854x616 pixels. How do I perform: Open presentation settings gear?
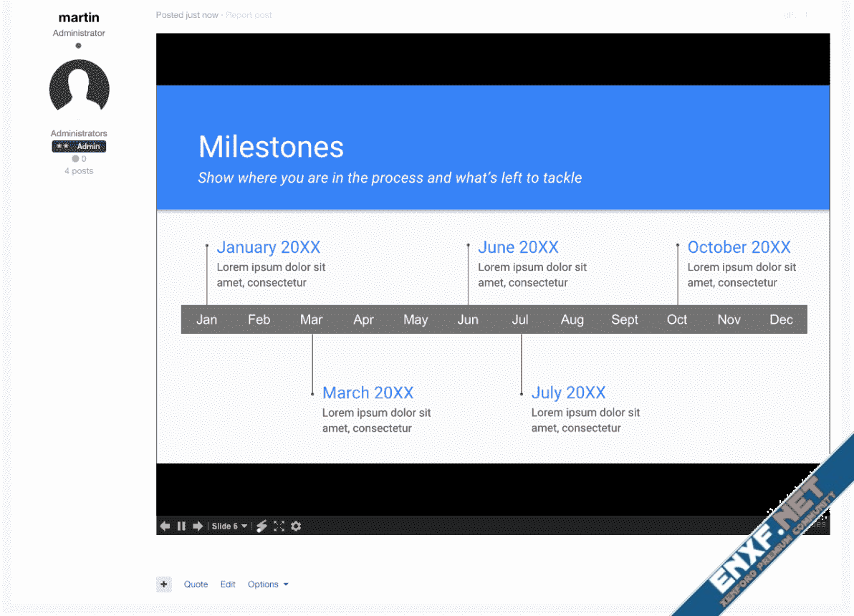click(296, 526)
